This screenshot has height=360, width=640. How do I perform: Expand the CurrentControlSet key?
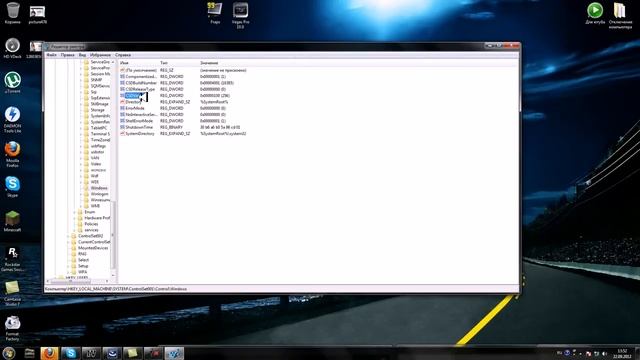pyautogui.click(x=68, y=242)
